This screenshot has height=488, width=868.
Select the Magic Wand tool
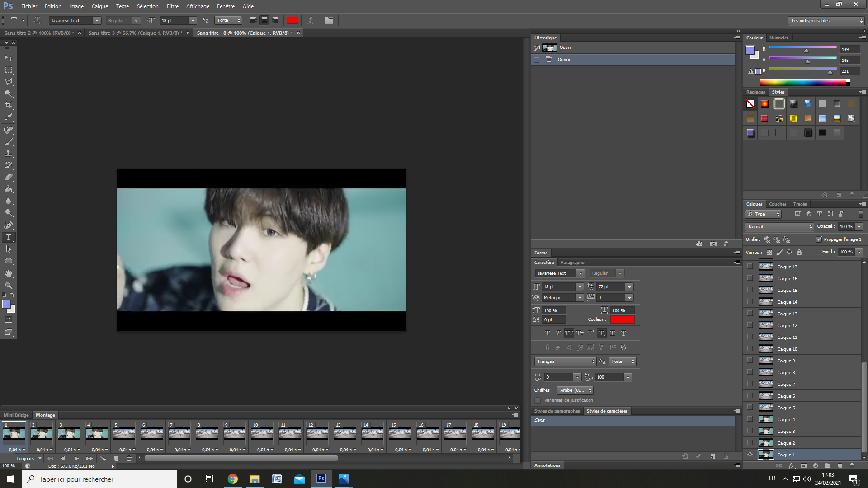coord(9,94)
